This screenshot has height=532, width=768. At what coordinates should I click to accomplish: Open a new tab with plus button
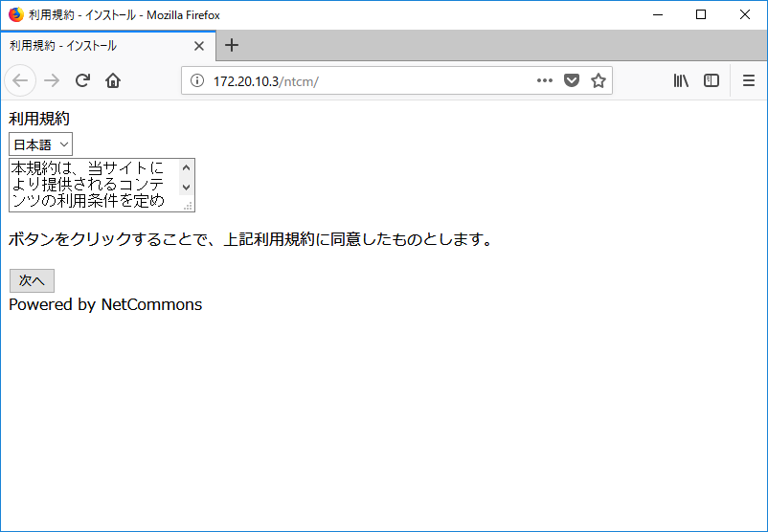(232, 46)
